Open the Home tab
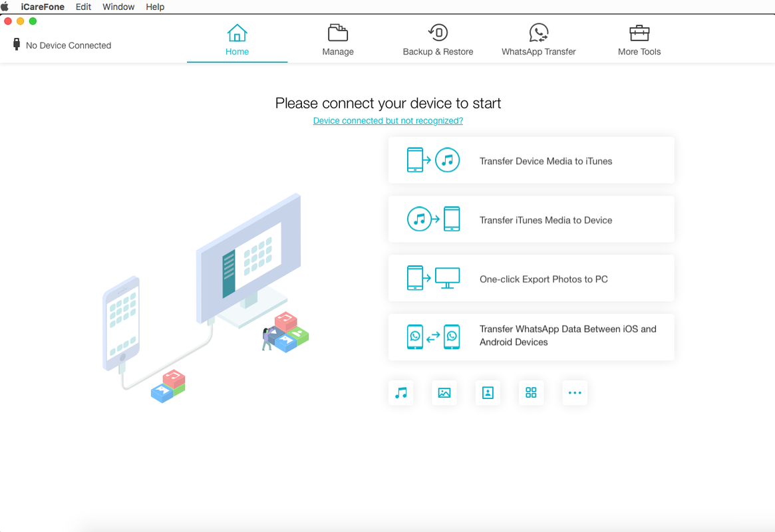 (237, 40)
